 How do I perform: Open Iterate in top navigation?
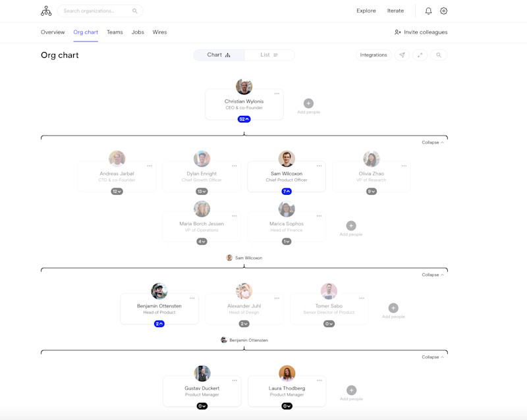[x=395, y=11]
